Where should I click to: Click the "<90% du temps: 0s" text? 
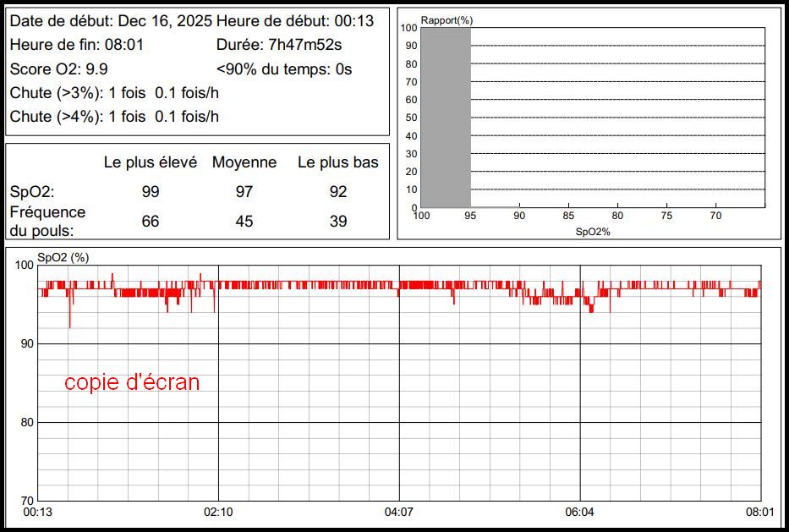(284, 69)
